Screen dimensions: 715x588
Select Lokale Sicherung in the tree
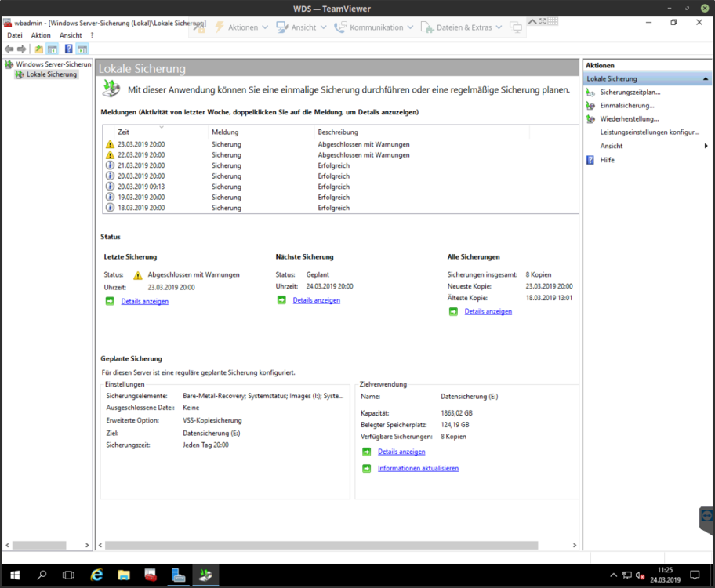[51, 74]
